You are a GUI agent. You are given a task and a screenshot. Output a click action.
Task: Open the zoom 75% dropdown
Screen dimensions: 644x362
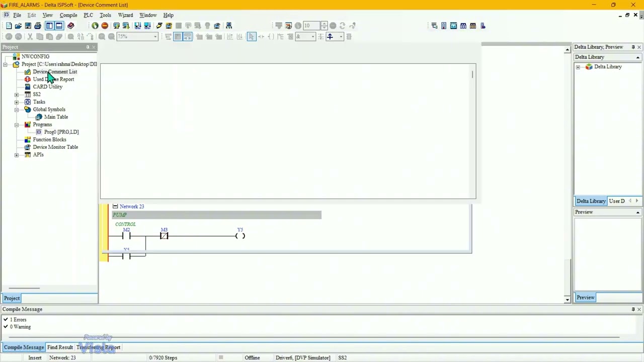tap(155, 37)
